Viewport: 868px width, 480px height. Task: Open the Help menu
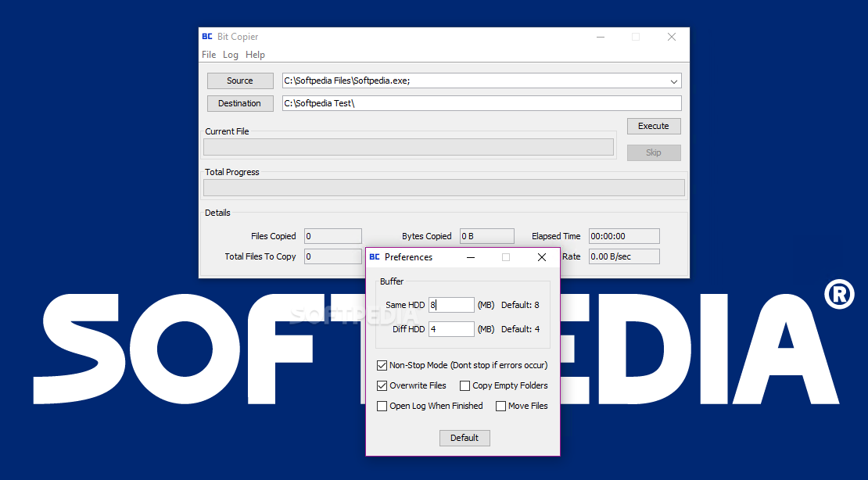coord(255,54)
